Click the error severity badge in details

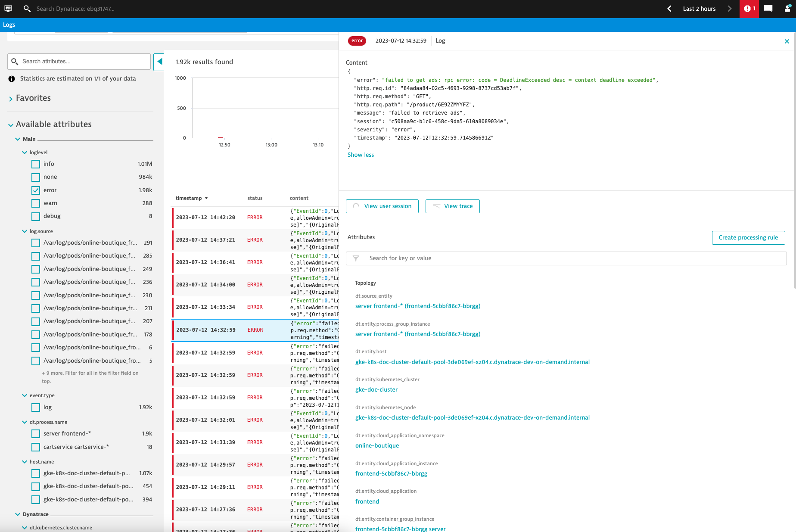[357, 41]
